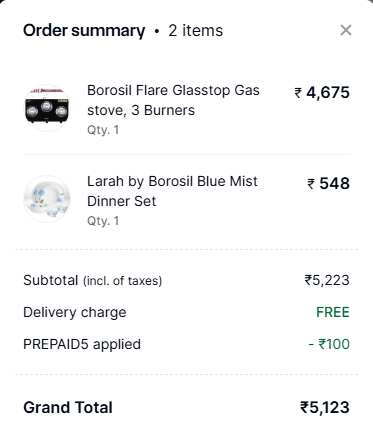Select Borosil Flare Glasstop Gas stove title
The image size is (373, 438).
click(173, 100)
